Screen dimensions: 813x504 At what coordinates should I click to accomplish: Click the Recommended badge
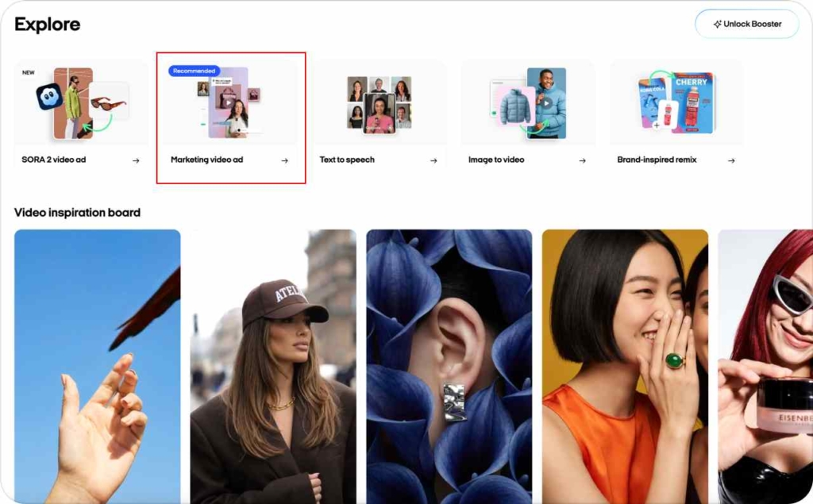click(x=194, y=71)
